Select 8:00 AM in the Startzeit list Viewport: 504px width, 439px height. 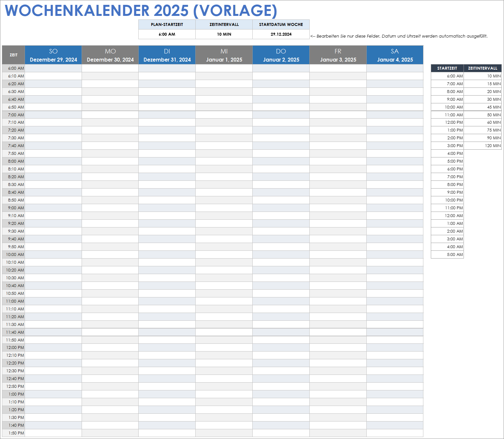pos(447,92)
